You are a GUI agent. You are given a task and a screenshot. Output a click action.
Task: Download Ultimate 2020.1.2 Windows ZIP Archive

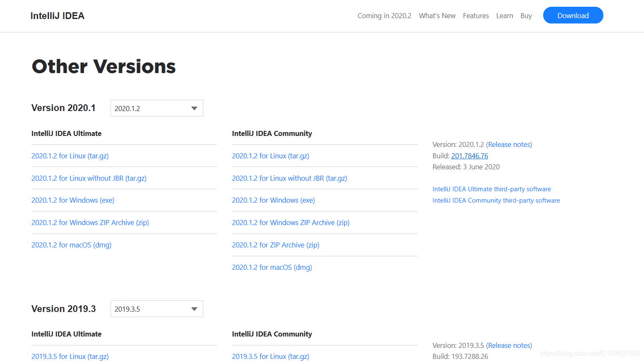point(90,223)
